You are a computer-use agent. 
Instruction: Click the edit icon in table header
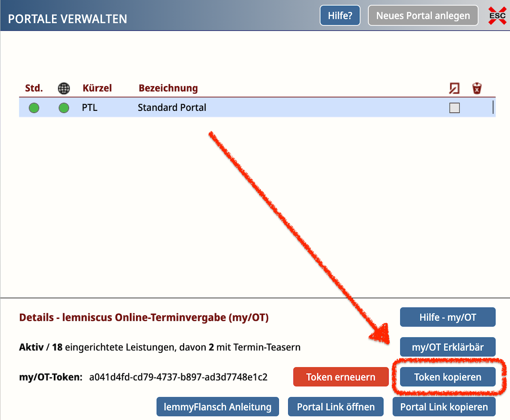[x=454, y=88]
